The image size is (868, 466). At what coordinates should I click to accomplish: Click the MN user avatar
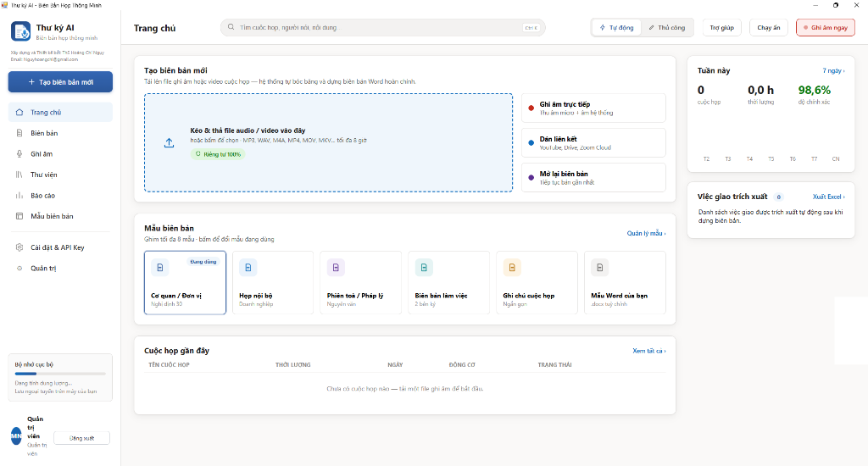click(x=16, y=436)
